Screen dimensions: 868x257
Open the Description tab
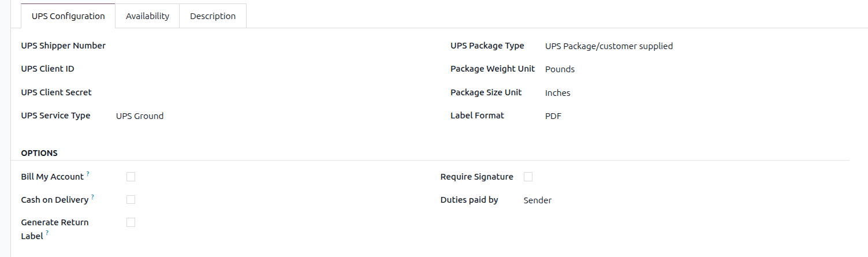coord(213,16)
